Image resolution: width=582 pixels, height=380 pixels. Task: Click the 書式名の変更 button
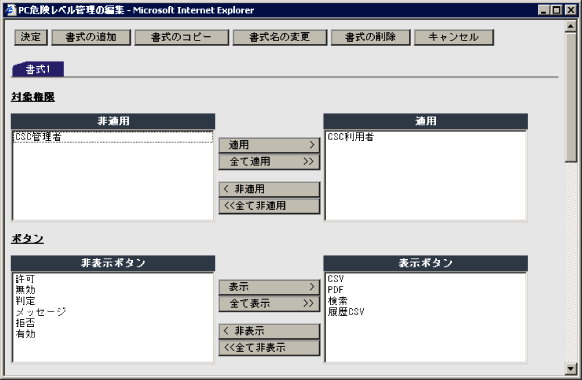pos(279,37)
